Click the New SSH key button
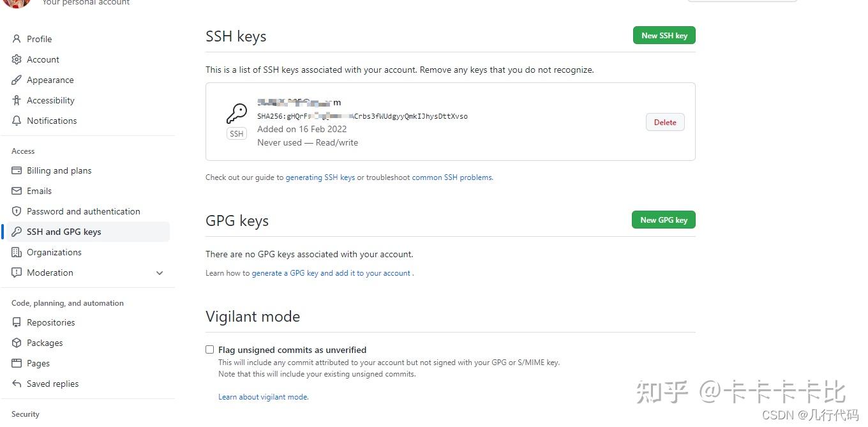The image size is (868, 427). pos(664,35)
